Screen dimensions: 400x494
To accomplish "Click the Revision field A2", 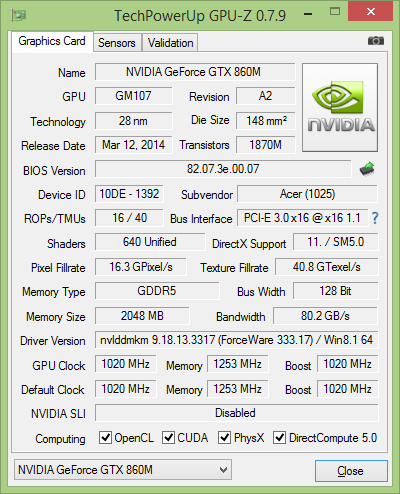I will point(266,96).
